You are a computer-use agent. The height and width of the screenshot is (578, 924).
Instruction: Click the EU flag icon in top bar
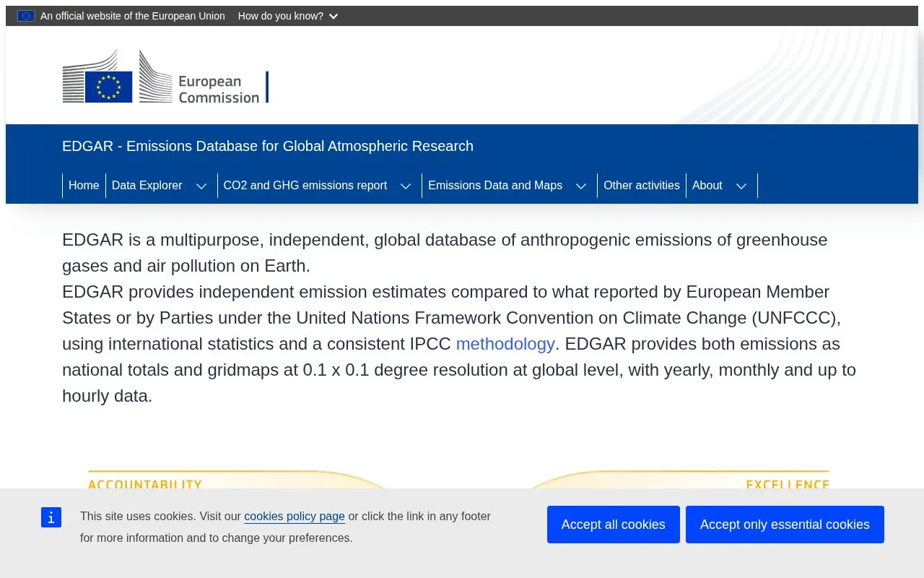pos(26,16)
